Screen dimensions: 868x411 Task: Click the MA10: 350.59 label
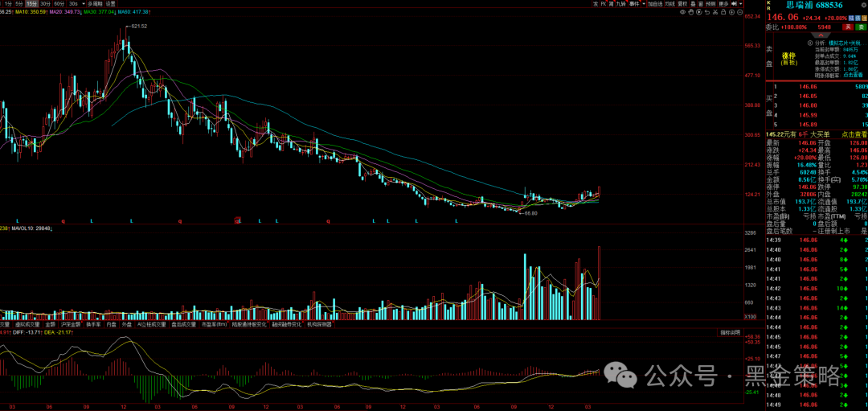click(32, 11)
